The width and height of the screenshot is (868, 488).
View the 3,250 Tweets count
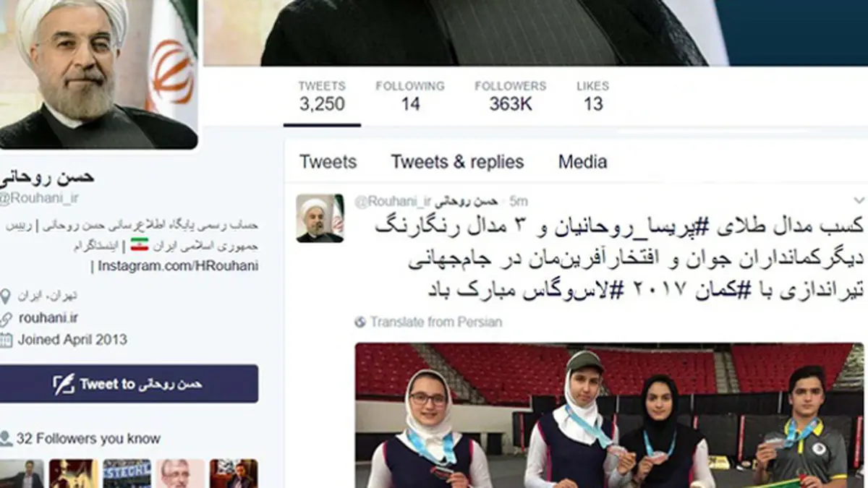coord(322,96)
